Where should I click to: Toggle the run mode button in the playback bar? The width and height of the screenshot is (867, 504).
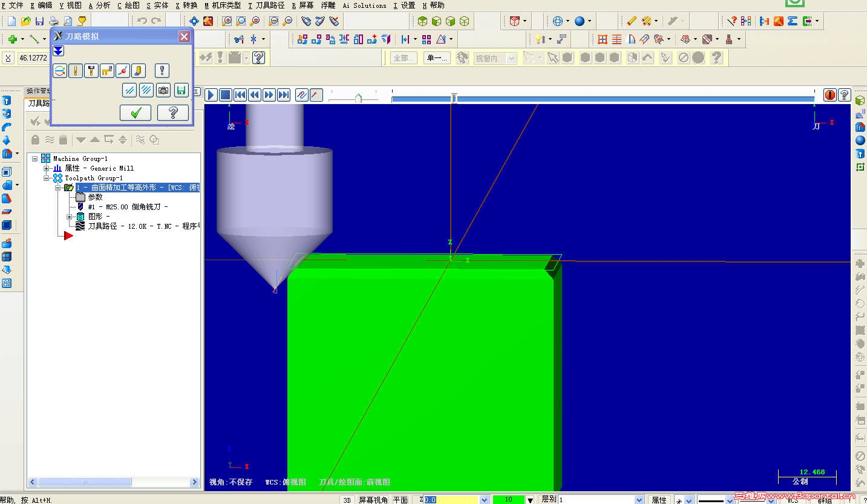316,95
